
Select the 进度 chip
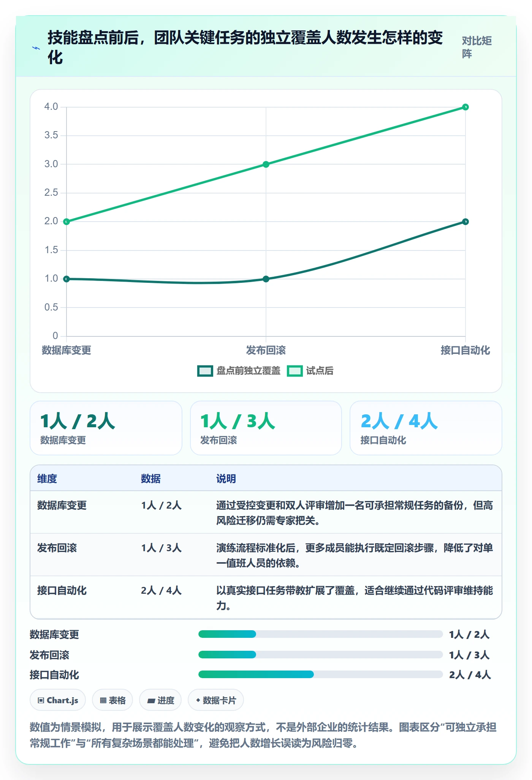(160, 700)
